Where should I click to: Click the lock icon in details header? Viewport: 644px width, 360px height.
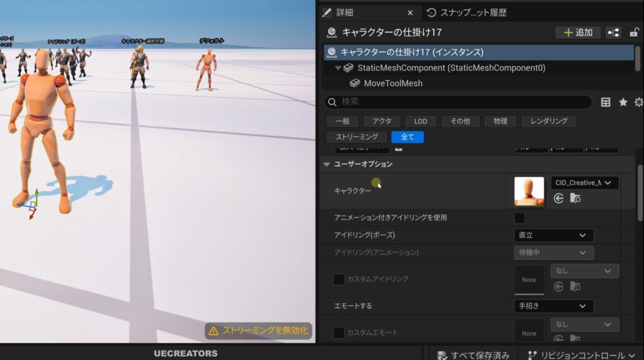pyautogui.click(x=634, y=33)
